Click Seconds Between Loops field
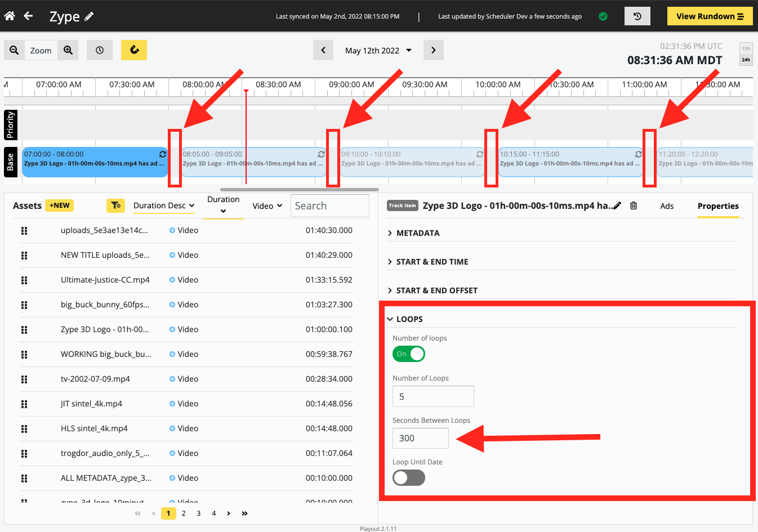 (421, 438)
